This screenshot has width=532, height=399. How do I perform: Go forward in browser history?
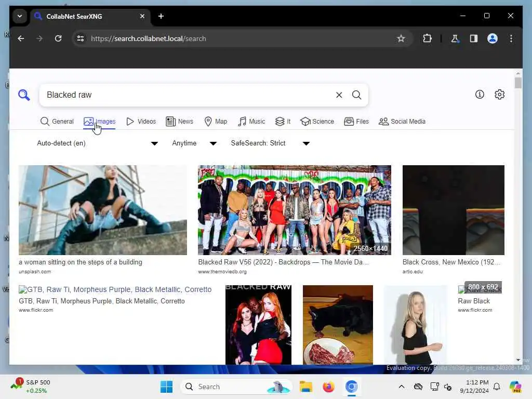39,38
